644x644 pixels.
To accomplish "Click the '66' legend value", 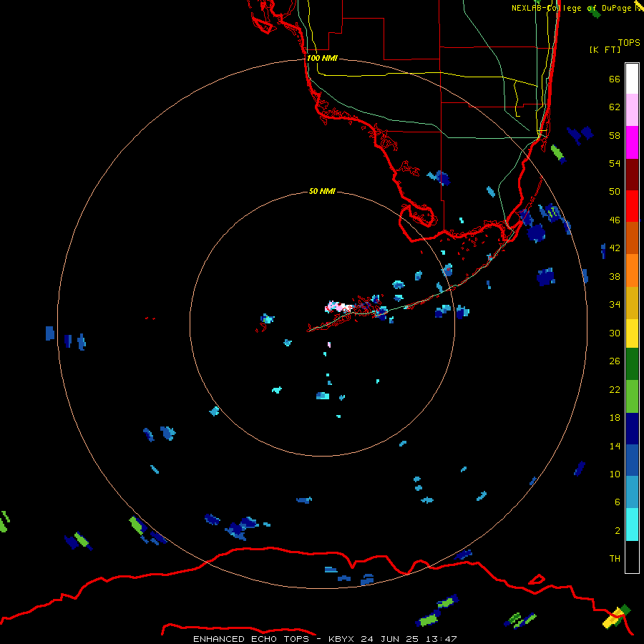I will tap(615, 79).
